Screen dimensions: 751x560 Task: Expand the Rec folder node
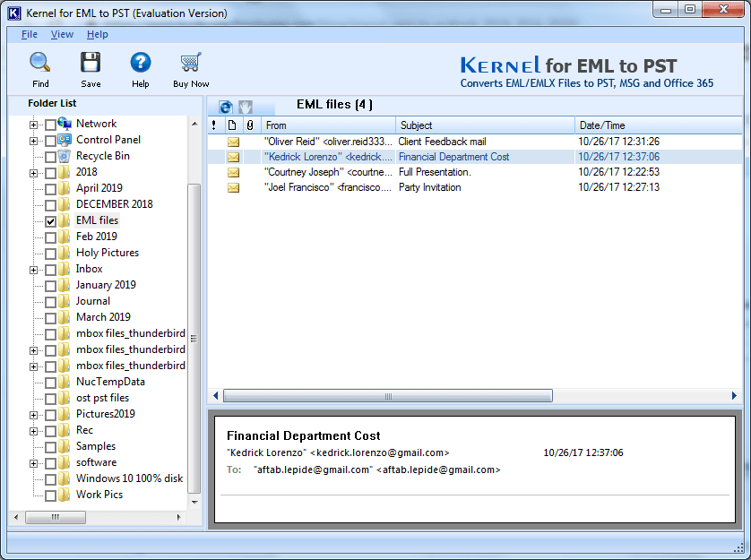33,431
